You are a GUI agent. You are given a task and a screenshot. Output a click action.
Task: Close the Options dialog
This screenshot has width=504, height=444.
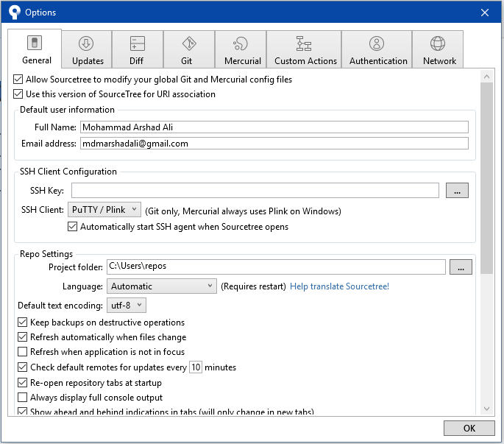coord(485,13)
